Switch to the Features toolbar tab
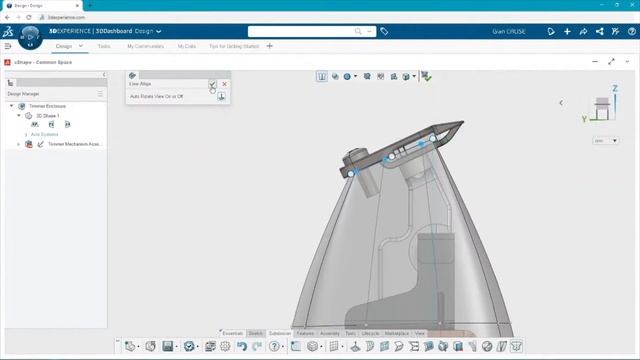Viewport: 640px width, 360px height. tap(305, 333)
